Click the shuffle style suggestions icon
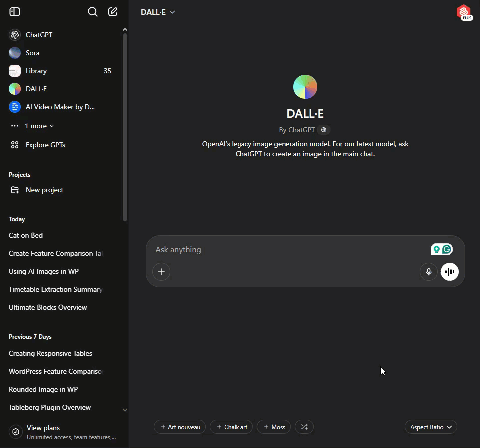The height and width of the screenshot is (448, 480). [304, 427]
